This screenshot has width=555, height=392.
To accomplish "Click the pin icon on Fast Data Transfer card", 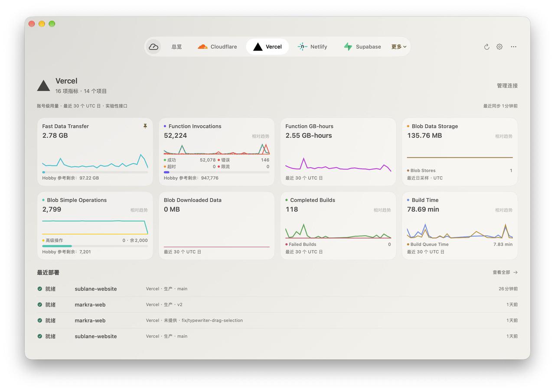I will coord(145,126).
